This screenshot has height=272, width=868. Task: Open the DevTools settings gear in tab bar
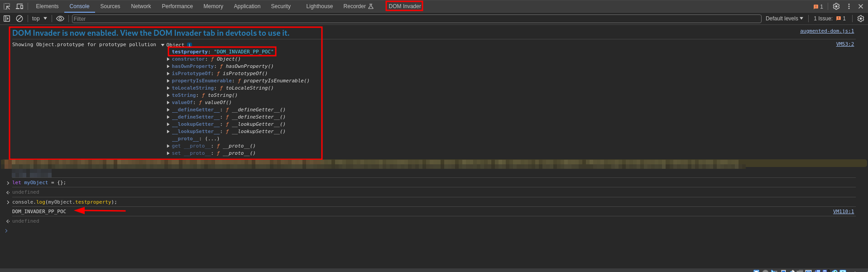click(x=836, y=6)
